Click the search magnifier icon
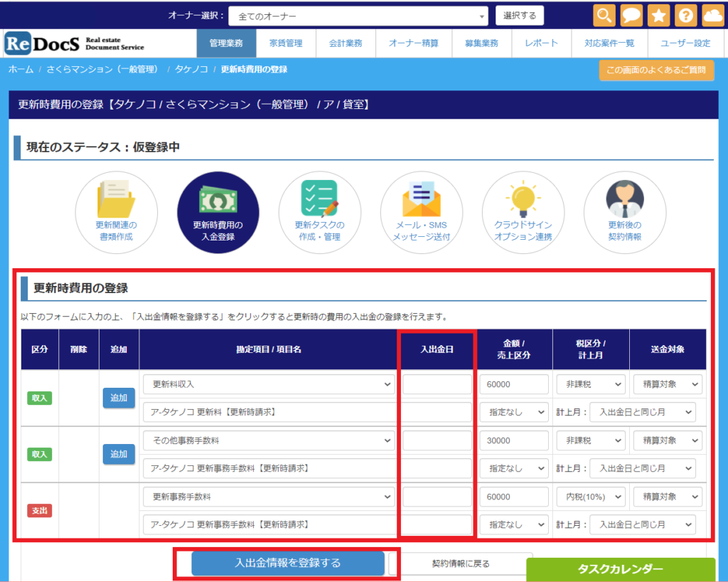This screenshot has width=728, height=582. point(604,16)
